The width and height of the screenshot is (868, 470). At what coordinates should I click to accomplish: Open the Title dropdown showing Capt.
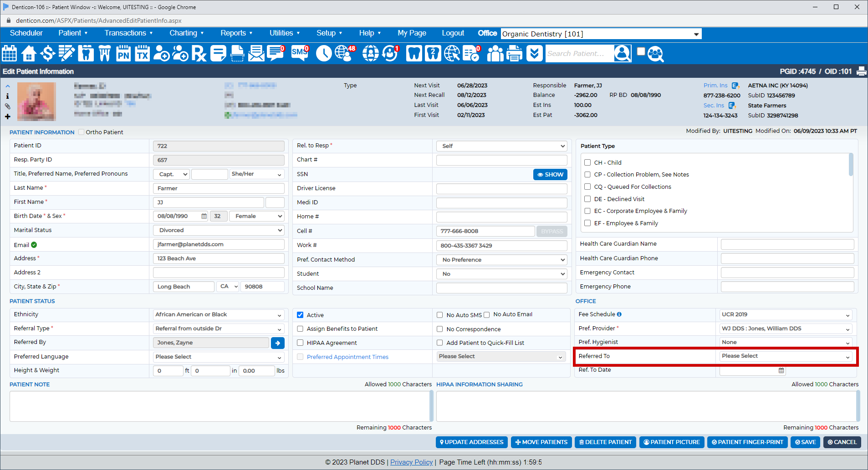[x=171, y=174]
